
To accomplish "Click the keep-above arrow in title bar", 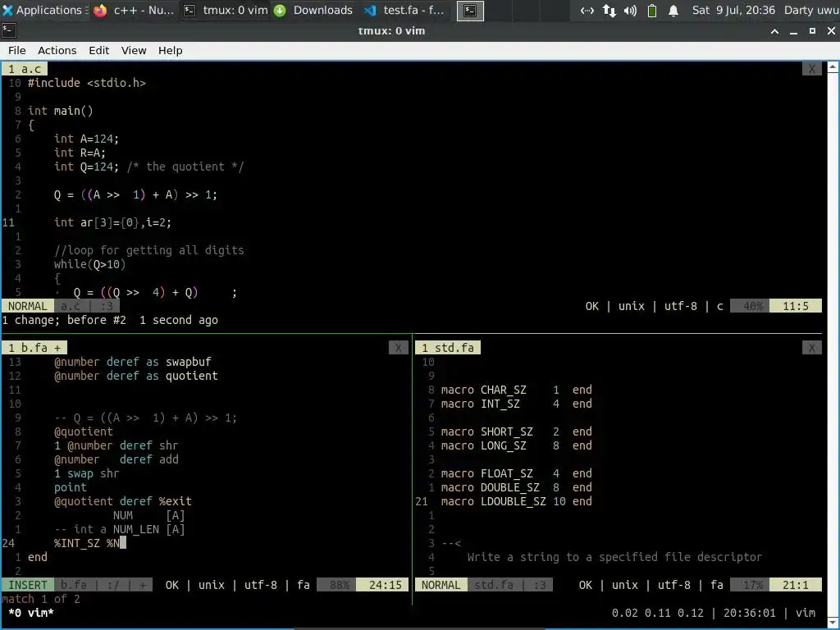I will point(774,31).
